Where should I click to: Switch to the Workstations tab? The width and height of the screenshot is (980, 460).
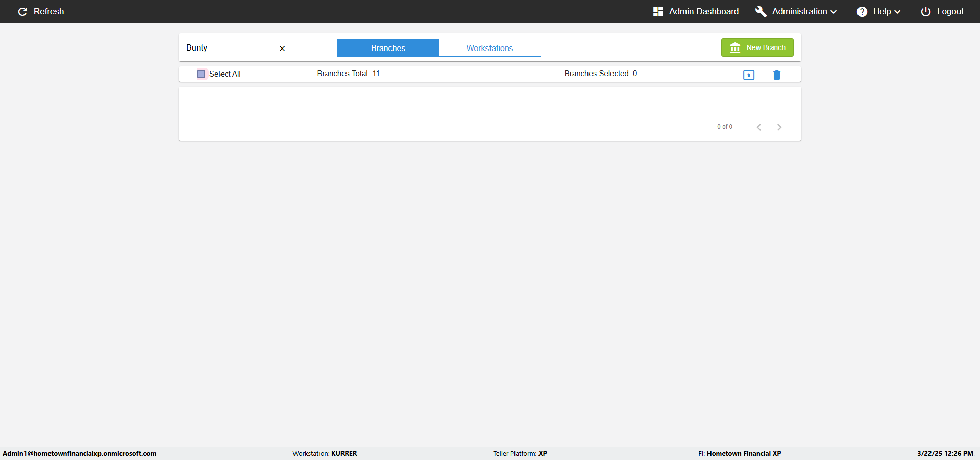[x=490, y=48]
